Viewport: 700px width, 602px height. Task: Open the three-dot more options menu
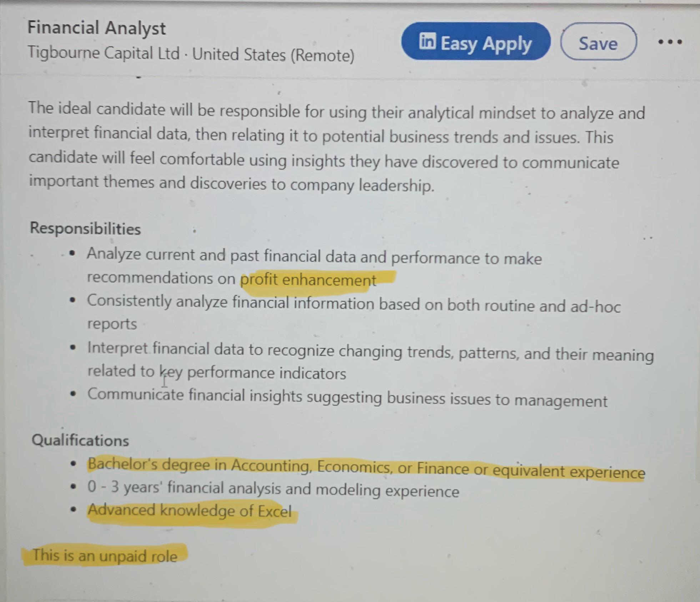click(670, 42)
